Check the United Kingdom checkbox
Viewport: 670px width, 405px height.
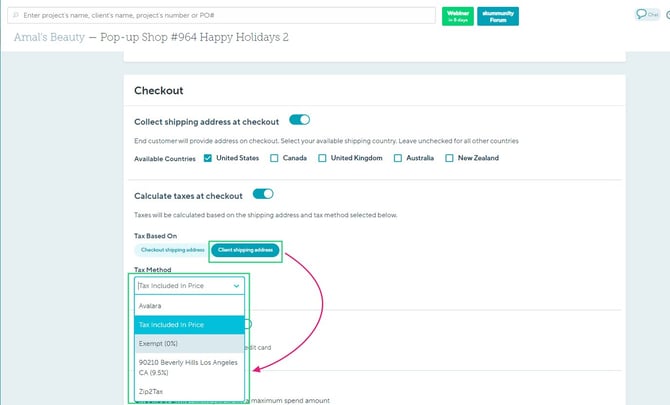click(x=322, y=158)
